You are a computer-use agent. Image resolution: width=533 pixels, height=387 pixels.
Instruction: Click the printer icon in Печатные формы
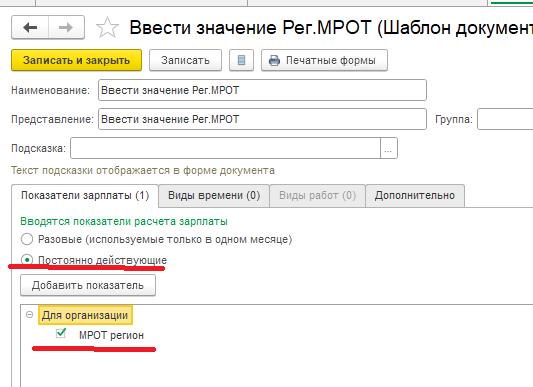point(274,60)
